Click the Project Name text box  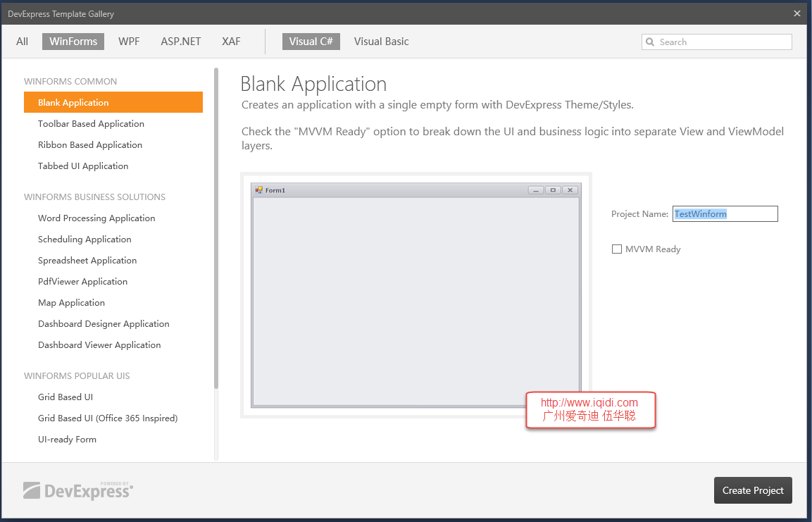point(725,214)
